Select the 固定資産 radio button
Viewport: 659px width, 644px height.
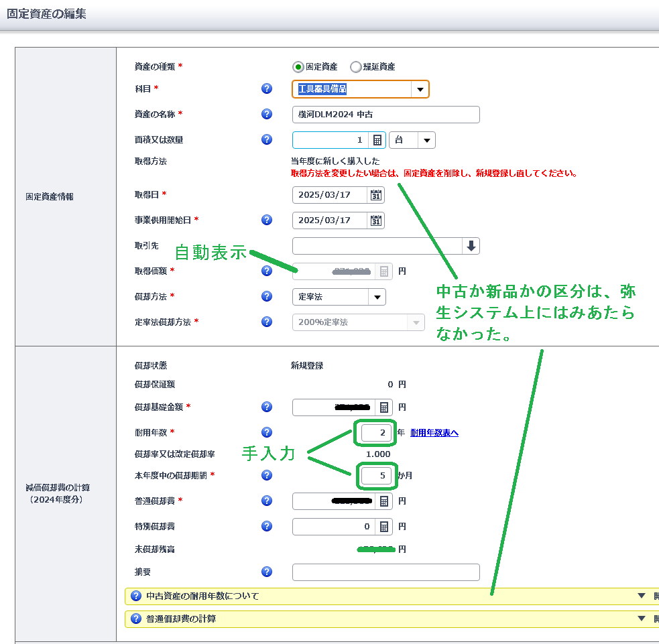point(298,67)
